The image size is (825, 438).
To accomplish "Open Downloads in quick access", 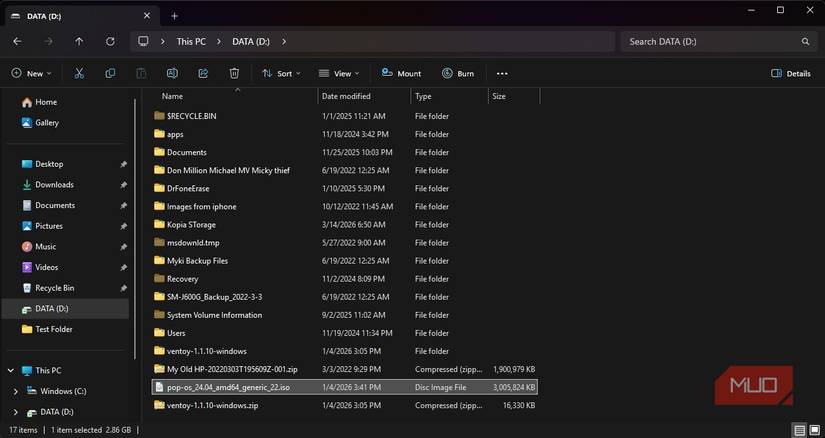I will [47, 185].
